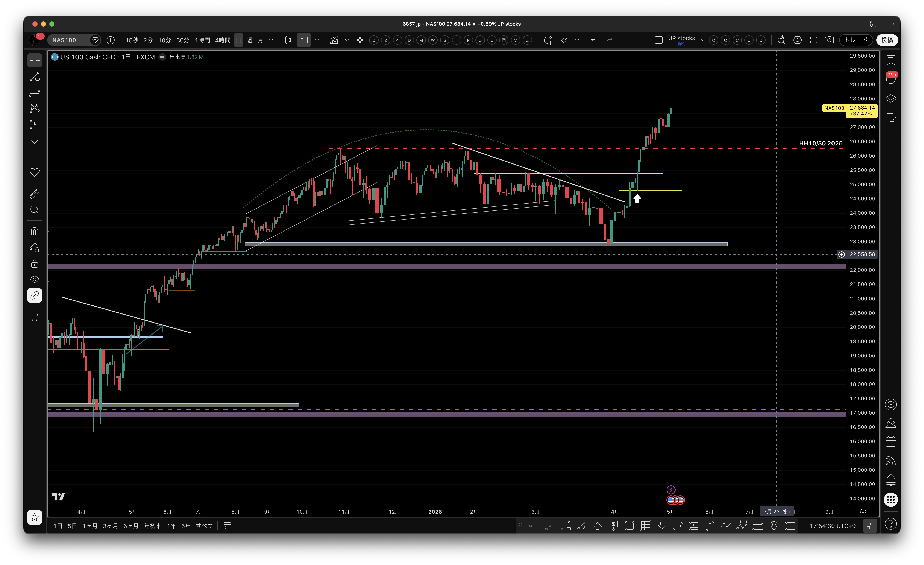Screen dimensions: 924x565
Task: Open favorites star toolbar button
Action: [35, 517]
